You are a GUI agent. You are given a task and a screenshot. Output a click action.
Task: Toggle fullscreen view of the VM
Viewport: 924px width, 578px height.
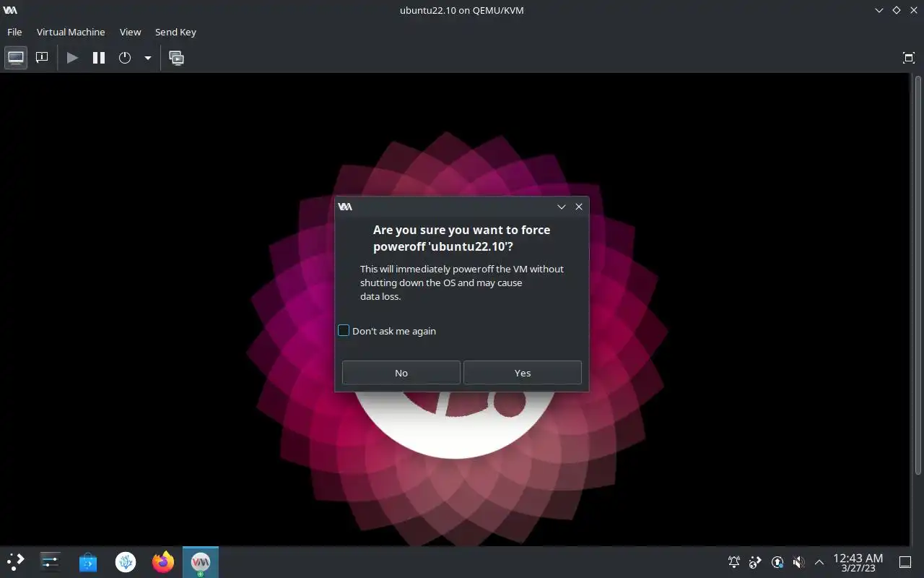[909, 58]
